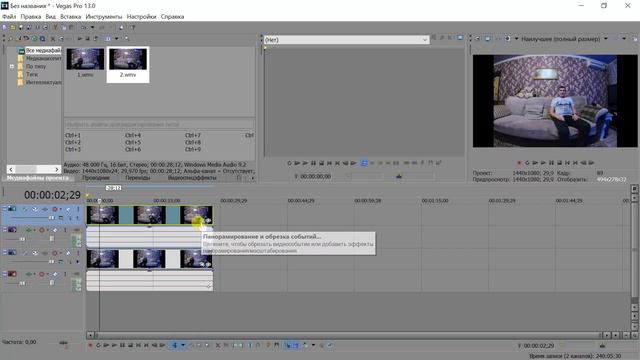Solo video track 1
The height and width of the screenshot is (360, 640).
[x=78, y=209]
